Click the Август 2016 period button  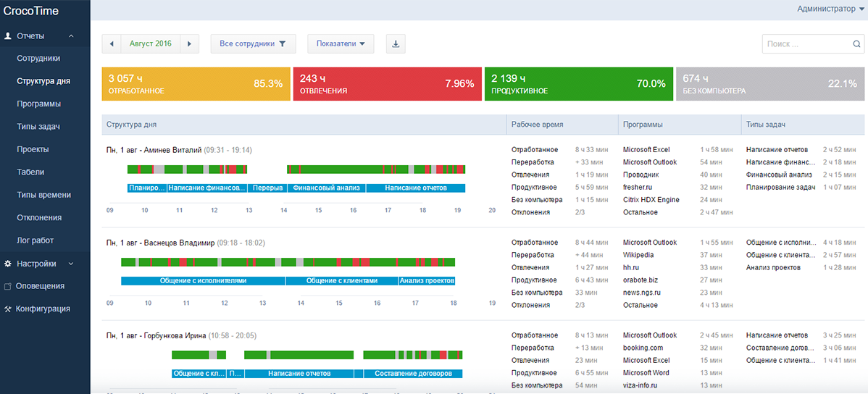[150, 43]
